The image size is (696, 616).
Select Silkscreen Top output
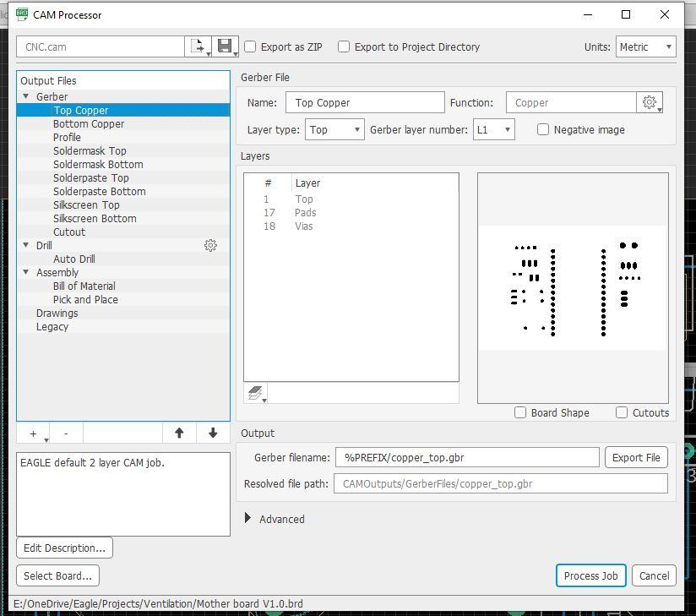pyautogui.click(x=123, y=205)
